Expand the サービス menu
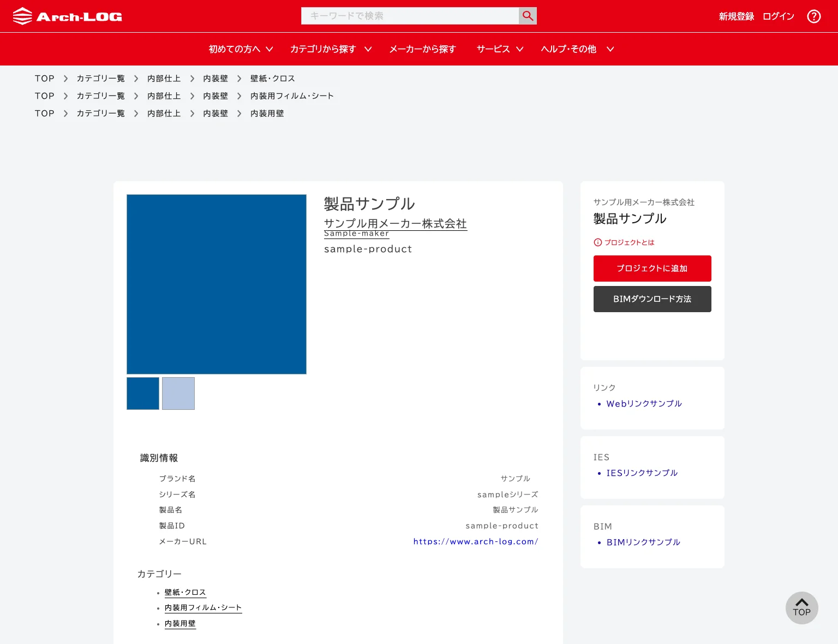 [x=500, y=49]
